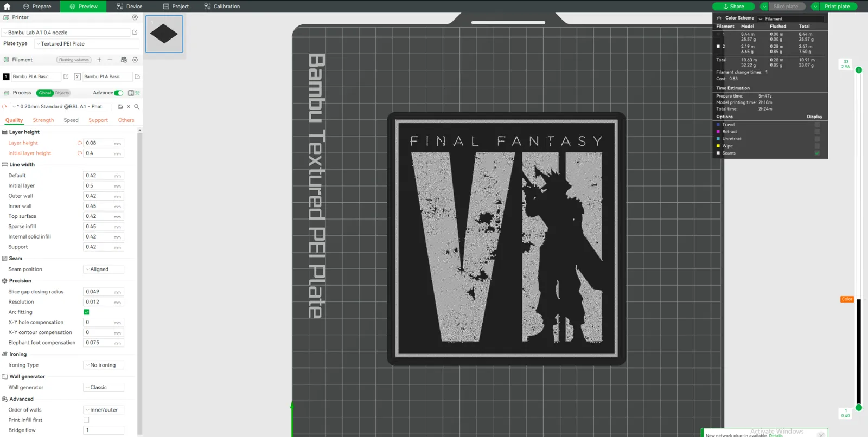The image size is (868, 437).
Task: Open the process settings list view icon
Action: tap(131, 93)
